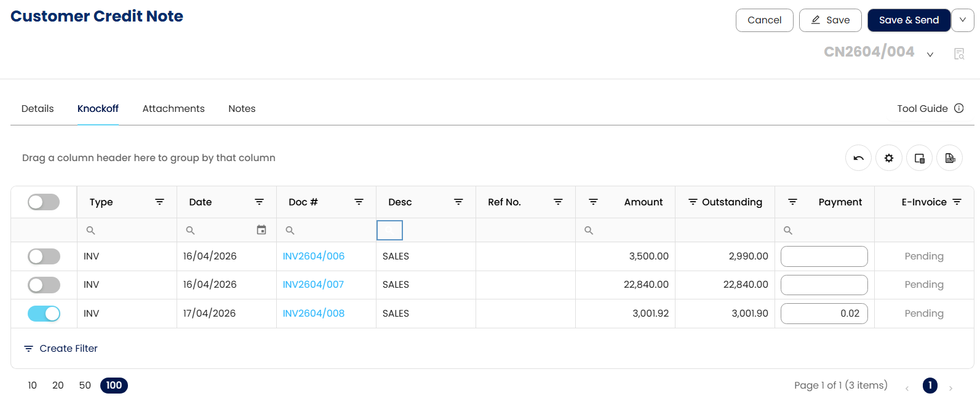Click the Type column filter icon

pos(159,202)
